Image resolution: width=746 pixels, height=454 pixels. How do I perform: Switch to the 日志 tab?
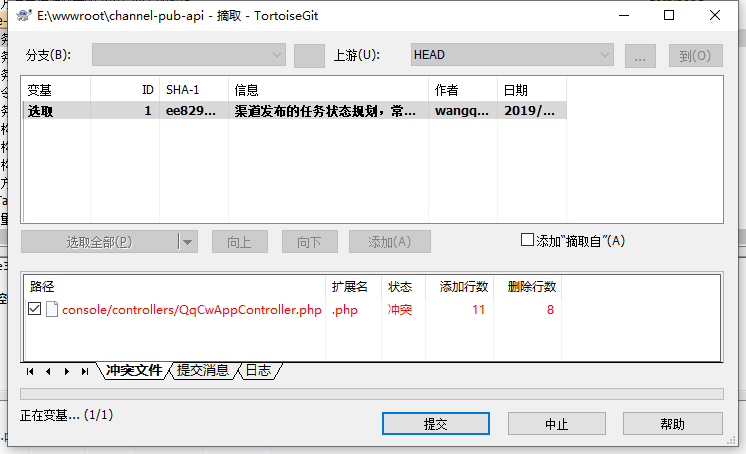click(x=258, y=370)
